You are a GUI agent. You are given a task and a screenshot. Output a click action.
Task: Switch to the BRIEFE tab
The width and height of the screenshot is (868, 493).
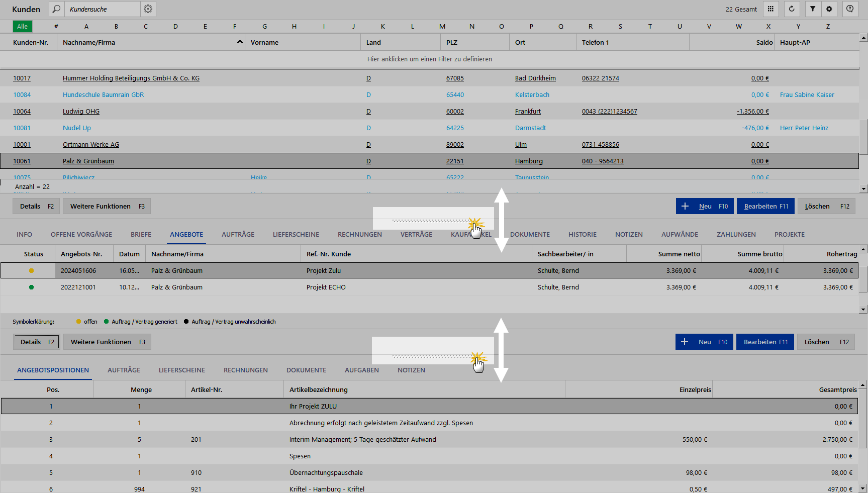pyautogui.click(x=141, y=235)
